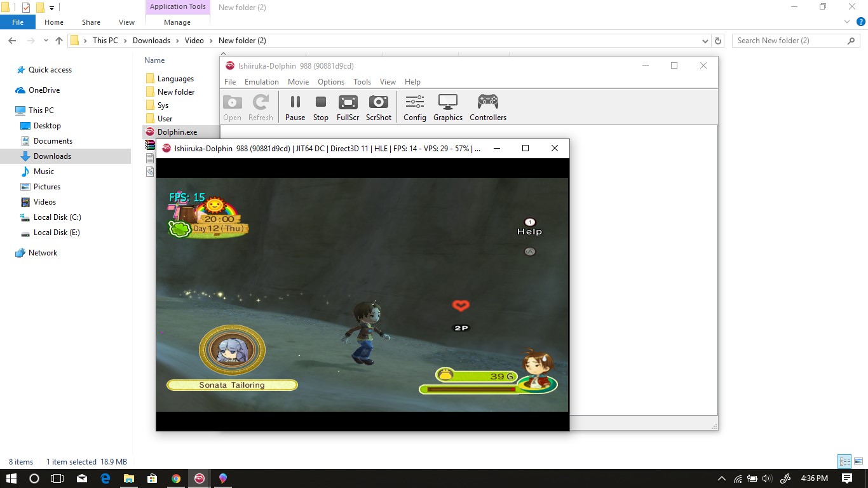Click the Refresh toolbar icon in Dolphin

(261, 107)
